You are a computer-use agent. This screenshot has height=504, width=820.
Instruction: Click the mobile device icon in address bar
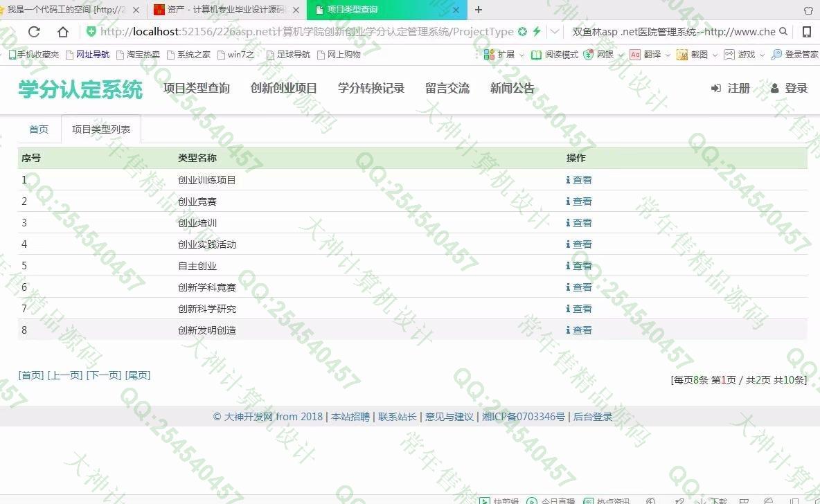click(x=807, y=32)
